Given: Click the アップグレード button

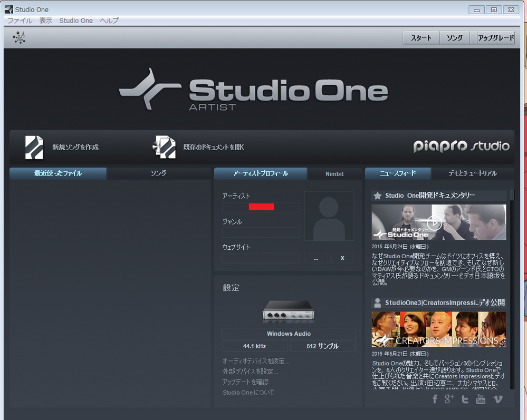Looking at the screenshot, I should (x=496, y=37).
